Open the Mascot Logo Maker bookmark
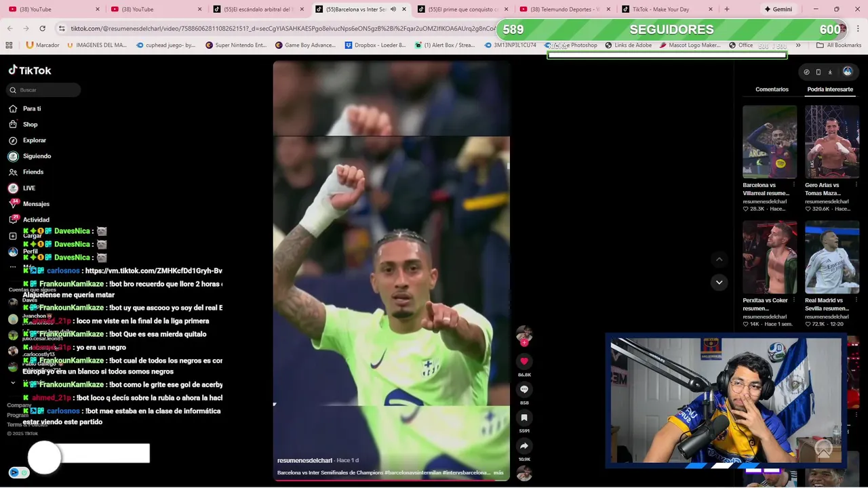The width and height of the screenshot is (868, 488). click(x=690, y=45)
